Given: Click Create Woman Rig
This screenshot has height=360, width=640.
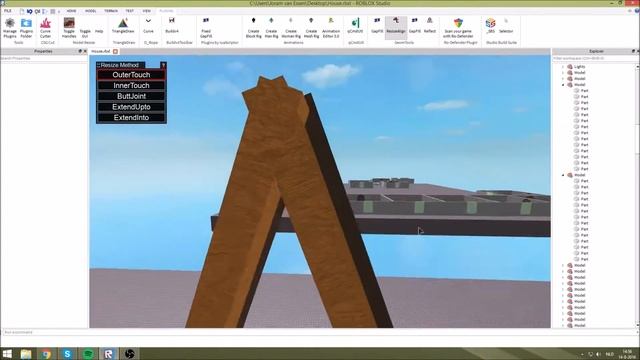Looking at the screenshot, I should (291, 28).
